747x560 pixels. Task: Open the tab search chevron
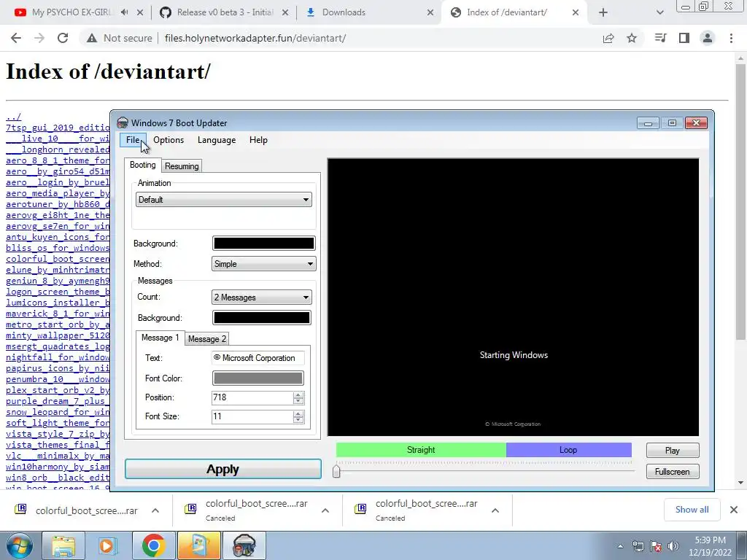pos(659,12)
